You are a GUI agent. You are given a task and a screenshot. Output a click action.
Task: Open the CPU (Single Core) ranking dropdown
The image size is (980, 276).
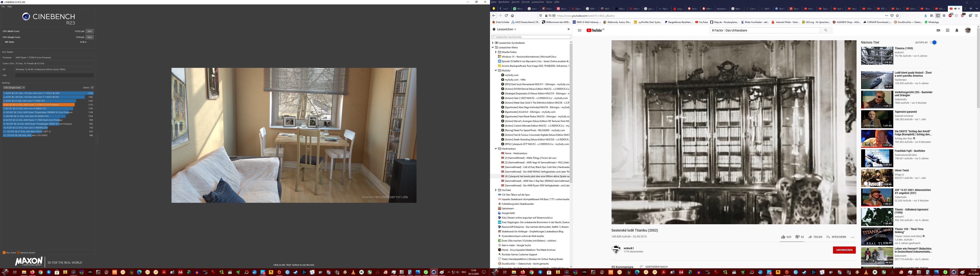pos(14,88)
